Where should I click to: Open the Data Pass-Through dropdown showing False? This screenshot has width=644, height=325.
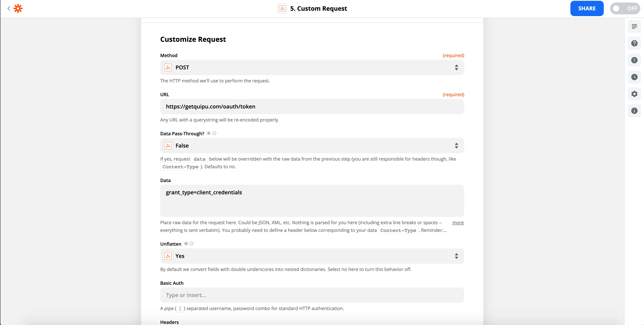(x=312, y=145)
